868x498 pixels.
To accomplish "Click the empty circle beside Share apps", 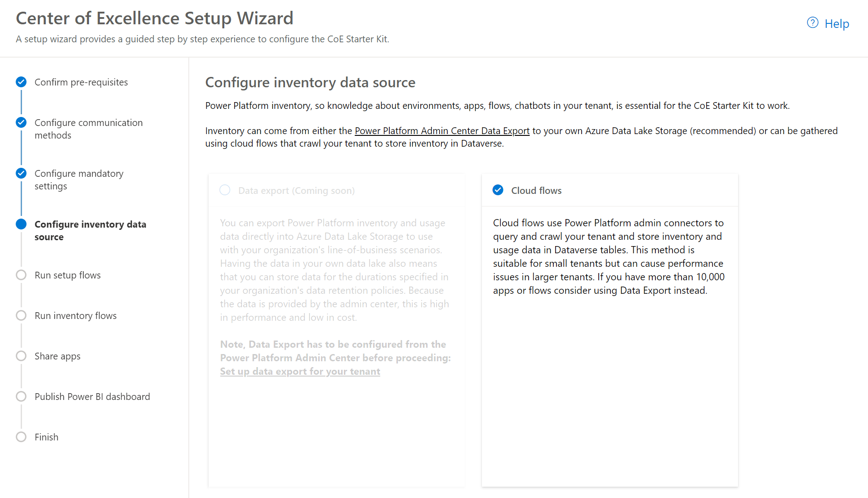I will (21, 356).
